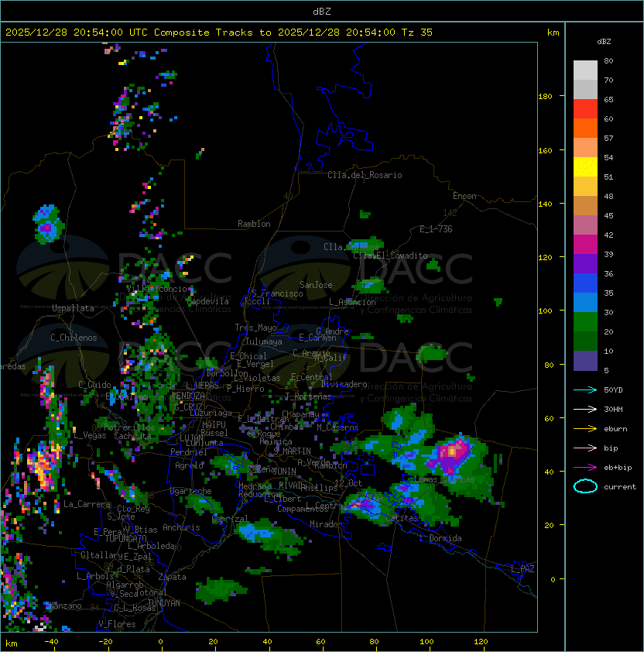Click the light blue 35 dBZ color swatch
644x652 pixels.
(585, 302)
